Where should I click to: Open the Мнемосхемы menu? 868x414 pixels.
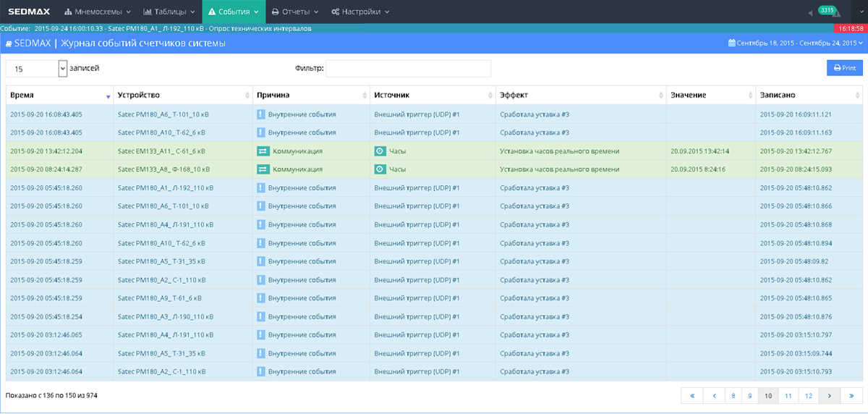pos(98,12)
